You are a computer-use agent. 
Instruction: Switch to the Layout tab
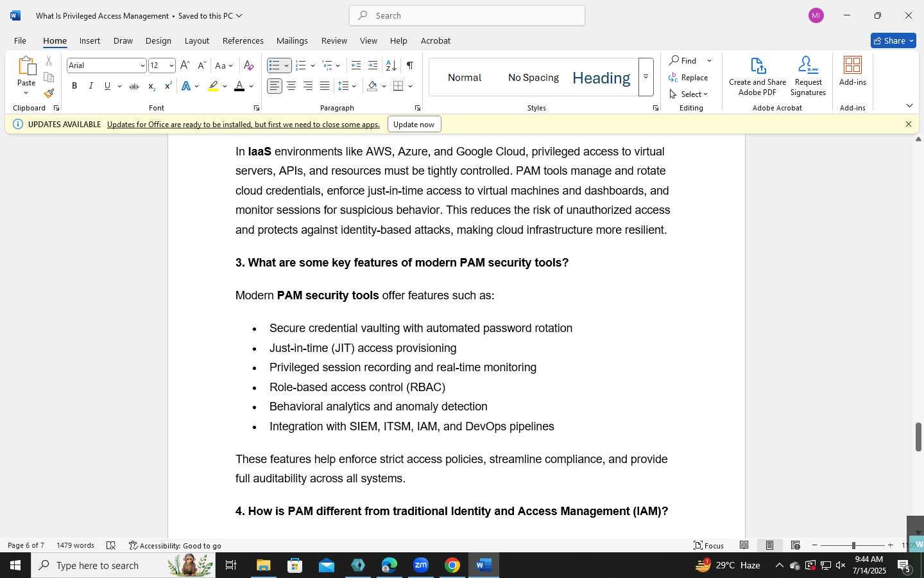pyautogui.click(x=197, y=40)
